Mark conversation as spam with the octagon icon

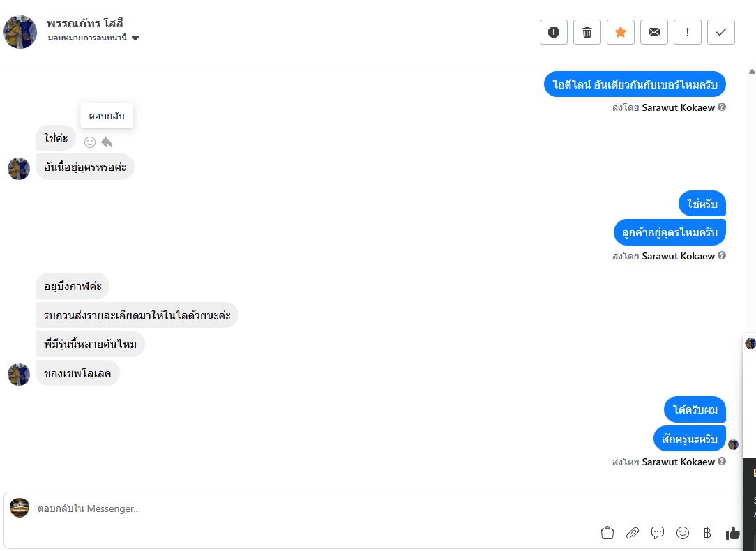click(x=554, y=32)
